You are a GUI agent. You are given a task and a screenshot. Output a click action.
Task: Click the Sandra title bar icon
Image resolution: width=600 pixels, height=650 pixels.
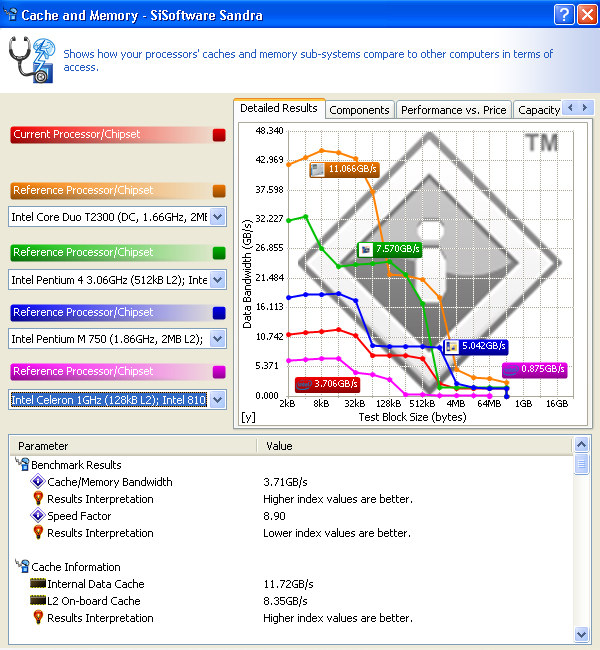coord(10,15)
